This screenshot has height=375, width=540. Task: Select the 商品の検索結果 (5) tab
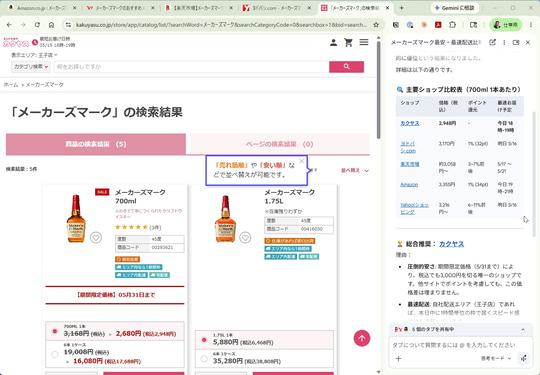click(96, 144)
